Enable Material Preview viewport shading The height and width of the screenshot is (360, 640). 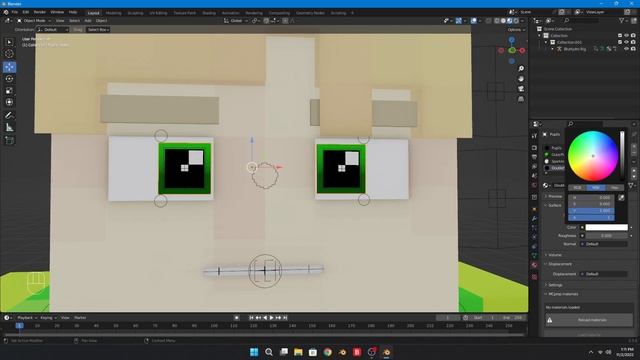click(509, 20)
